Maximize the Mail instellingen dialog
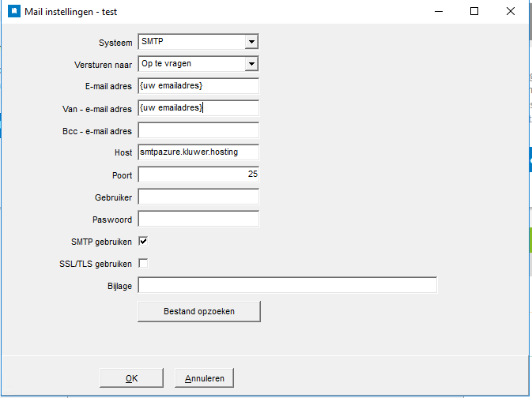The height and width of the screenshot is (398, 532). (x=474, y=12)
